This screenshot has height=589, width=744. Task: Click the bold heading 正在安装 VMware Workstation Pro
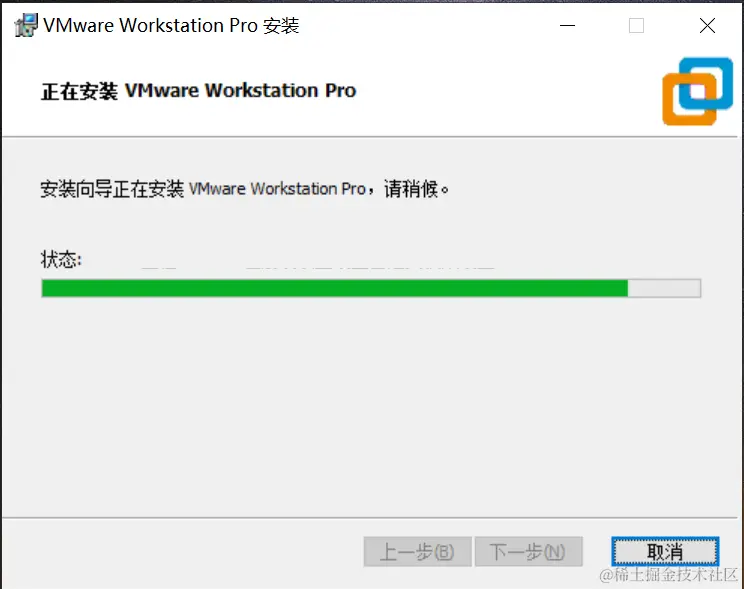click(x=198, y=91)
